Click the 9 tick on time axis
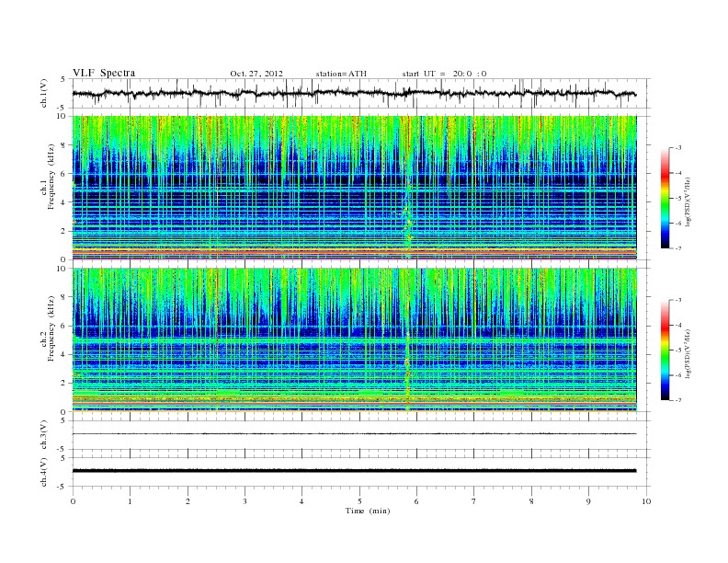728x563 pixels. [x=588, y=501]
